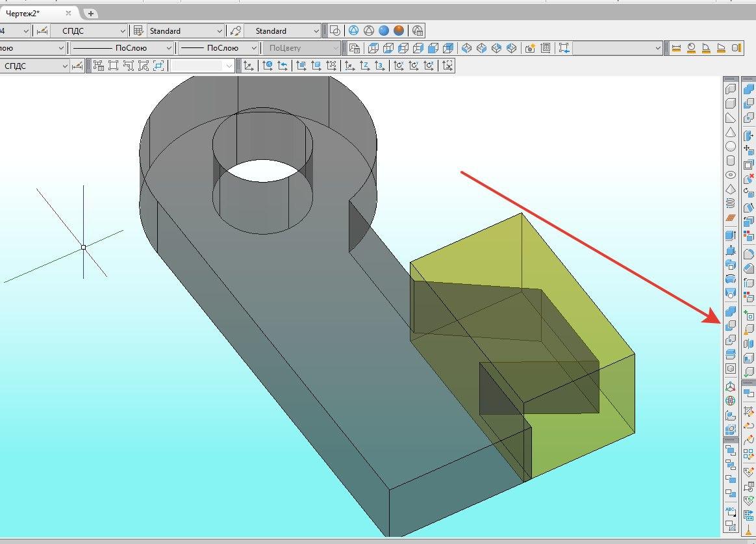The width and height of the screenshot is (756, 544).
Task: Click the Subtract solids tool
Action: [x=730, y=325]
